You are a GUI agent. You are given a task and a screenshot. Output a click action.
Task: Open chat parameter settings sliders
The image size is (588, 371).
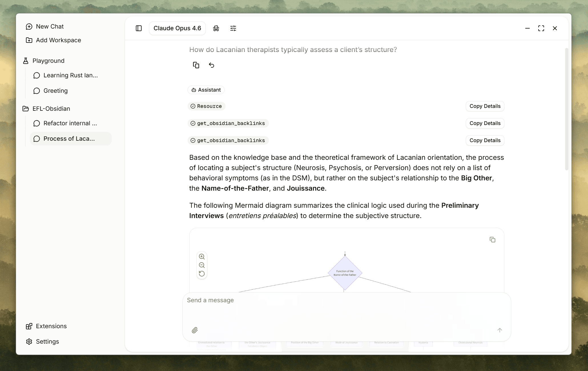click(x=233, y=28)
